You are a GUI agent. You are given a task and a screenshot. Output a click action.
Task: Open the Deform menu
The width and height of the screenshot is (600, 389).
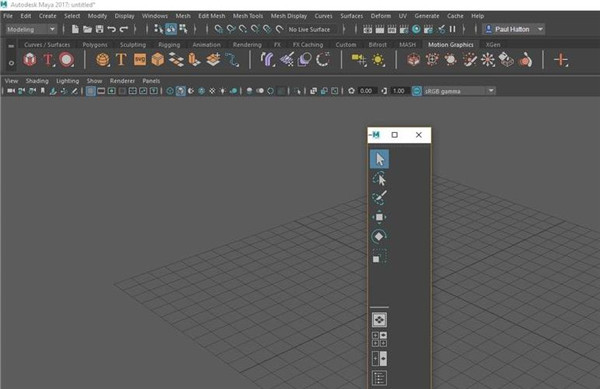pyautogui.click(x=381, y=16)
